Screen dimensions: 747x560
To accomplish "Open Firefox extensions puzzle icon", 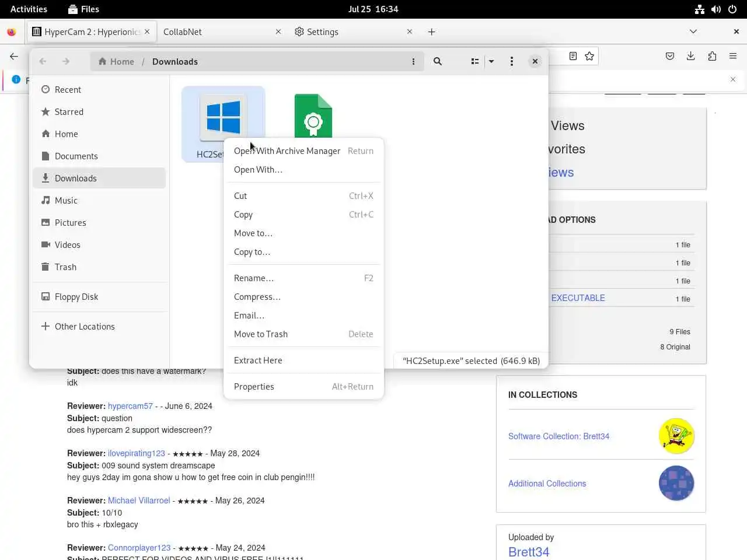I will pos(712,56).
